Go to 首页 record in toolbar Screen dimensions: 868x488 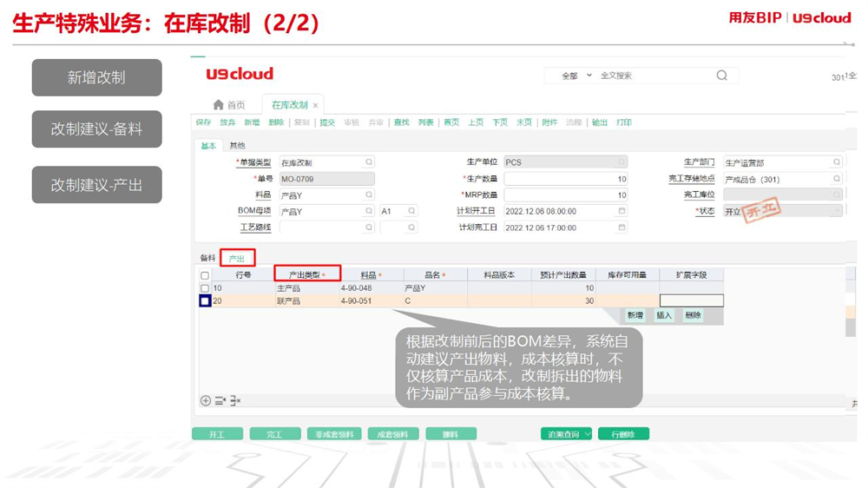pyautogui.click(x=451, y=122)
